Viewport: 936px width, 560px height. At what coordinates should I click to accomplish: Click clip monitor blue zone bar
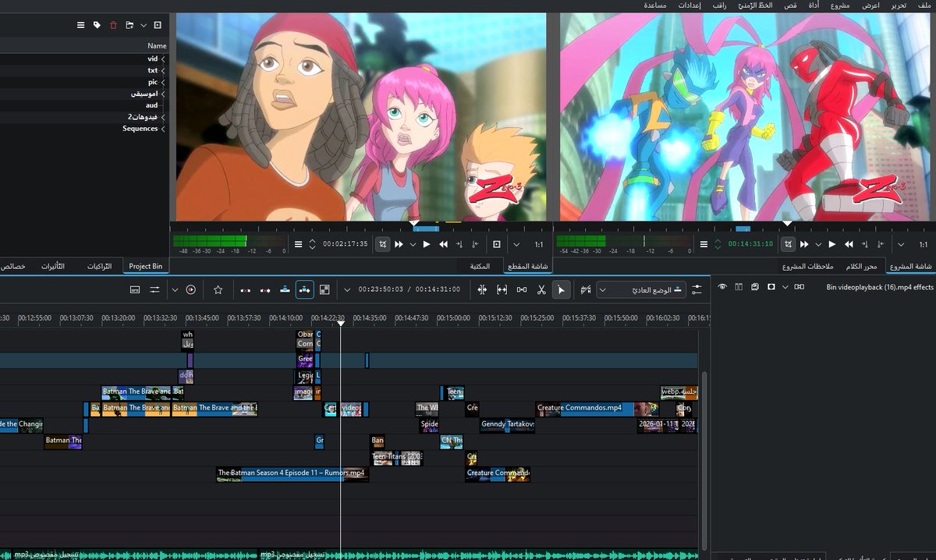click(426, 228)
